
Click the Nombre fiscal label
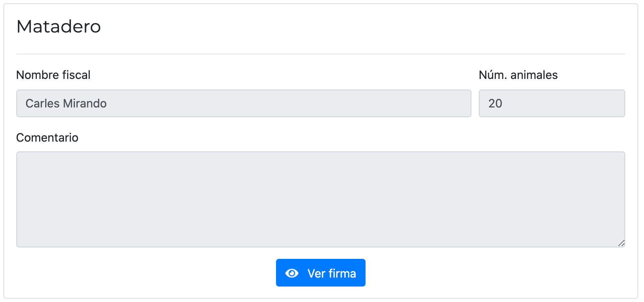pos(53,75)
